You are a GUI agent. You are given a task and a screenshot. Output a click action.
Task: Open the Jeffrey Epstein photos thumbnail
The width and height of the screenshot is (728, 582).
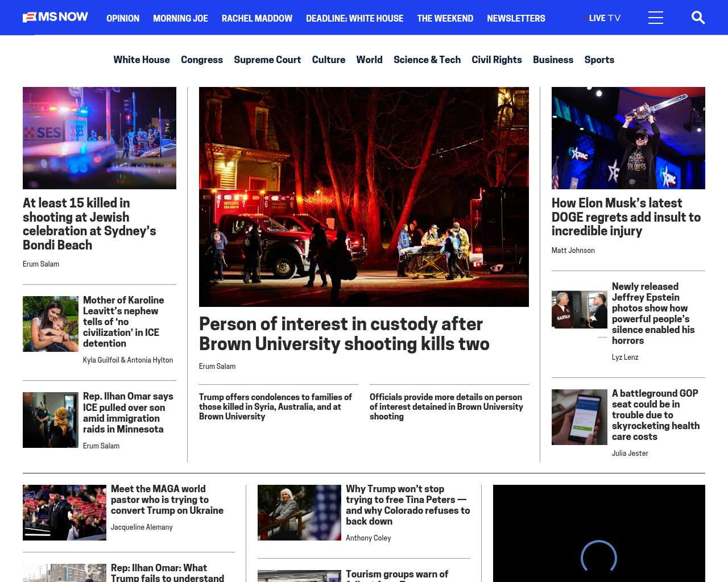579,310
